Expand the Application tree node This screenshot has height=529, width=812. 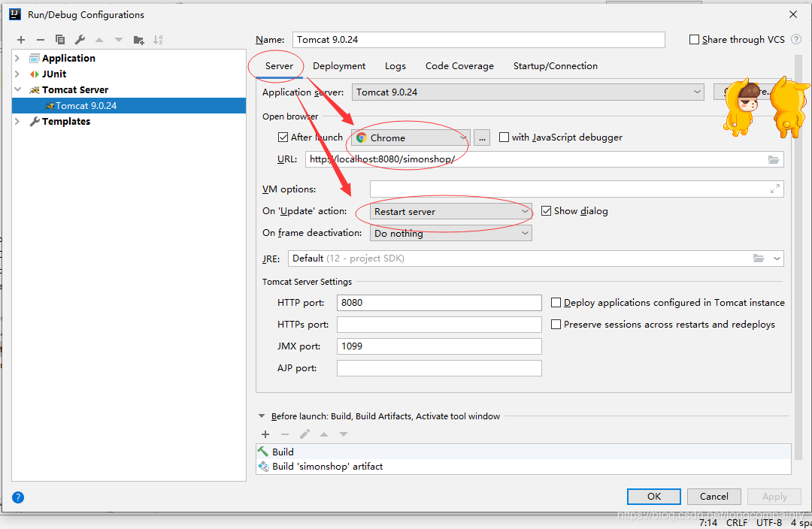tap(17, 58)
